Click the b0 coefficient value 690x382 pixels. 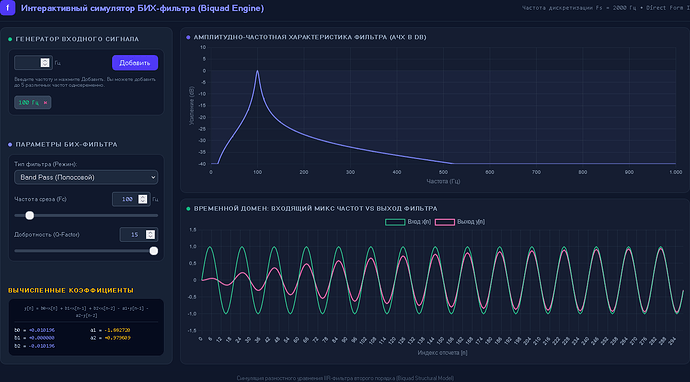coord(42,330)
